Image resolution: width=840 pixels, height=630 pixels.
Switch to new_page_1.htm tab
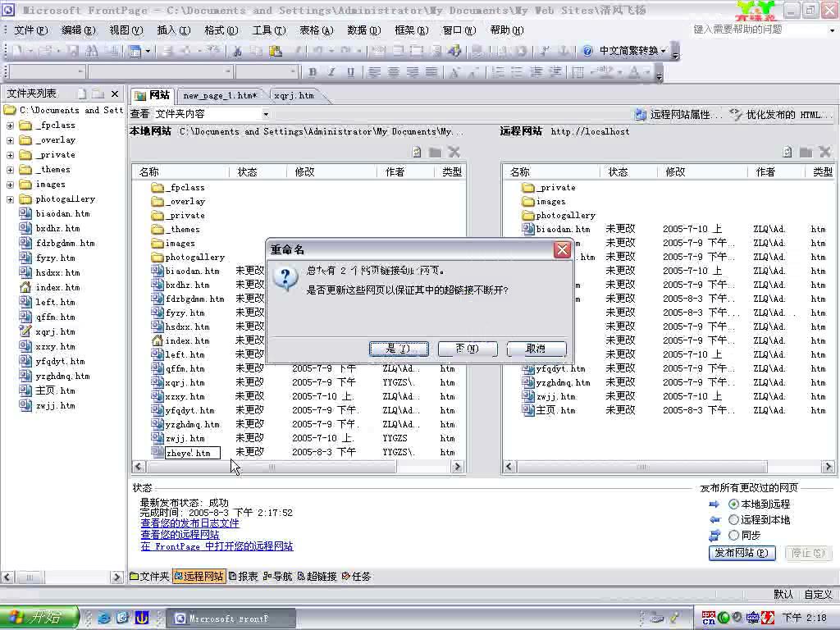tap(220, 95)
